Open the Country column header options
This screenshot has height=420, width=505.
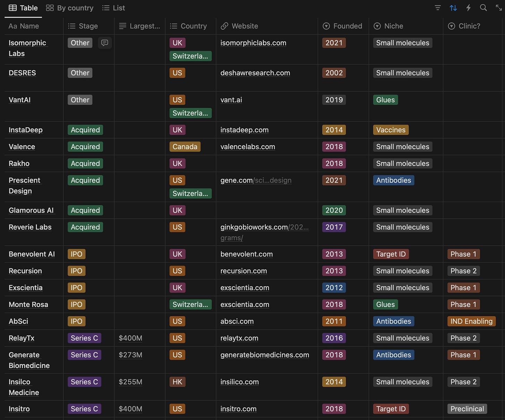pos(189,26)
